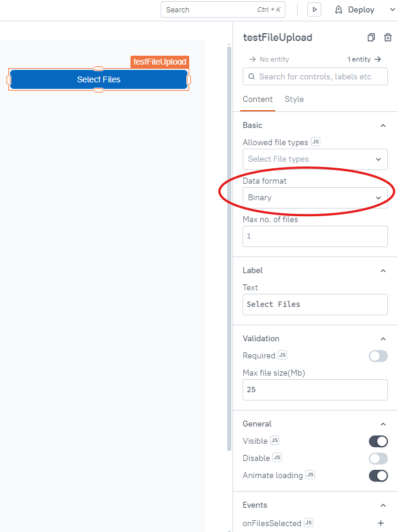Enable the Disable toggle
The height and width of the screenshot is (532, 398).
[378, 458]
